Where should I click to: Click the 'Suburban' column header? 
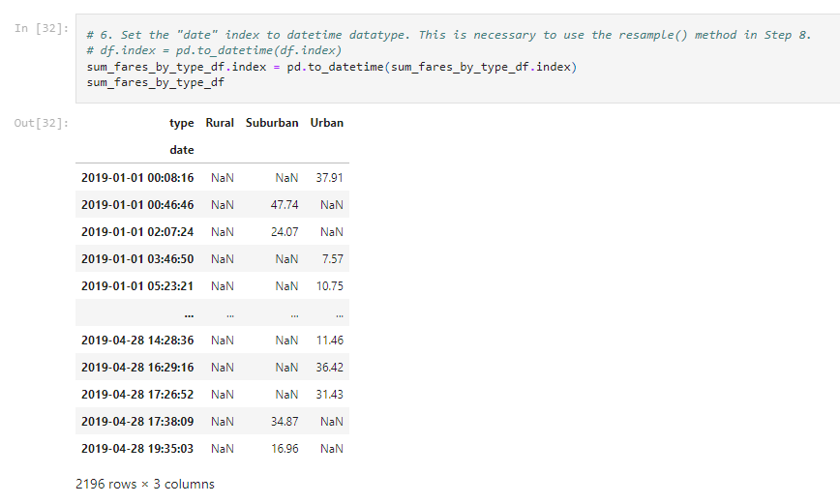pos(272,123)
